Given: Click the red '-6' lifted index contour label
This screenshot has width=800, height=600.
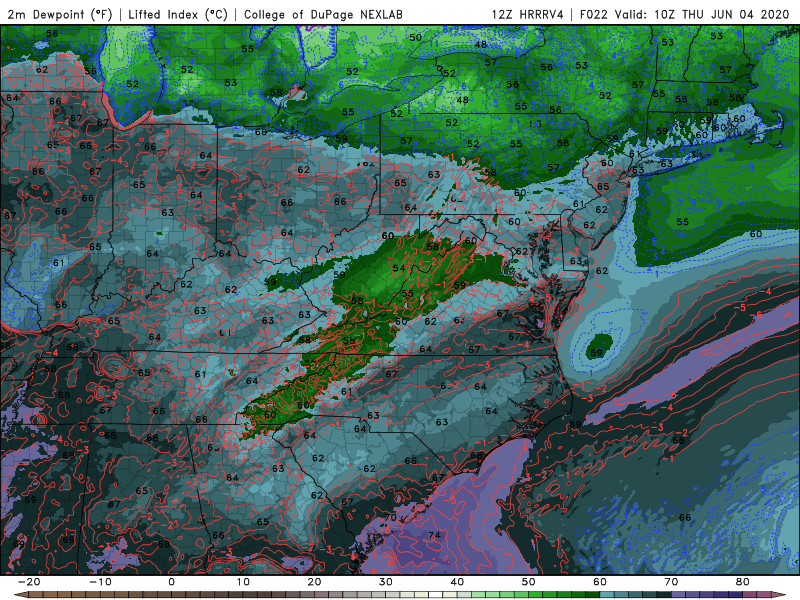Looking at the screenshot, I should (x=757, y=315).
